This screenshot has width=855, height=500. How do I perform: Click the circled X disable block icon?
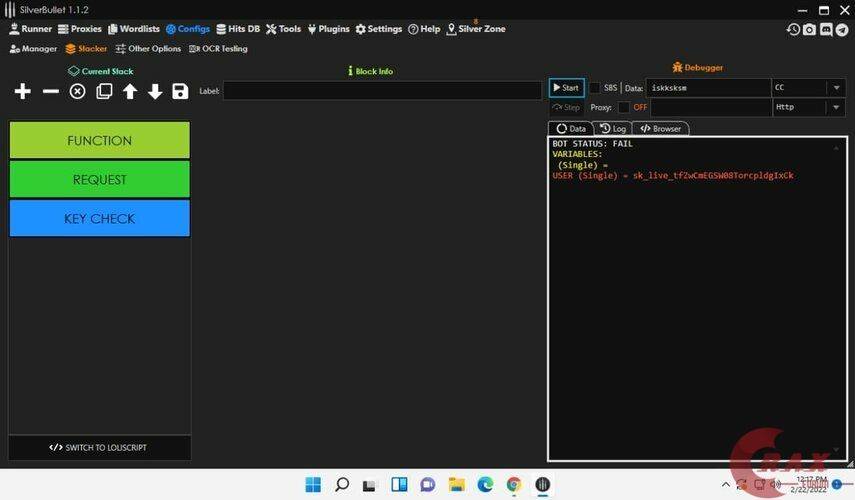(77, 92)
